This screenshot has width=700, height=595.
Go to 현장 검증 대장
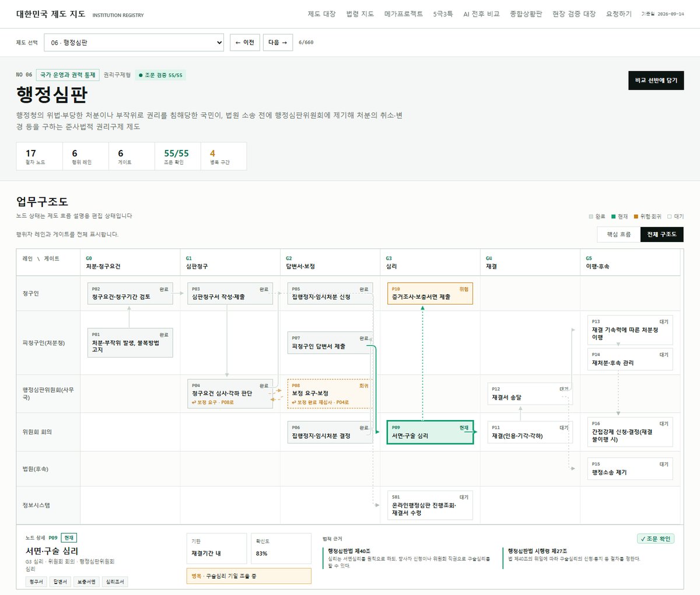click(x=574, y=14)
